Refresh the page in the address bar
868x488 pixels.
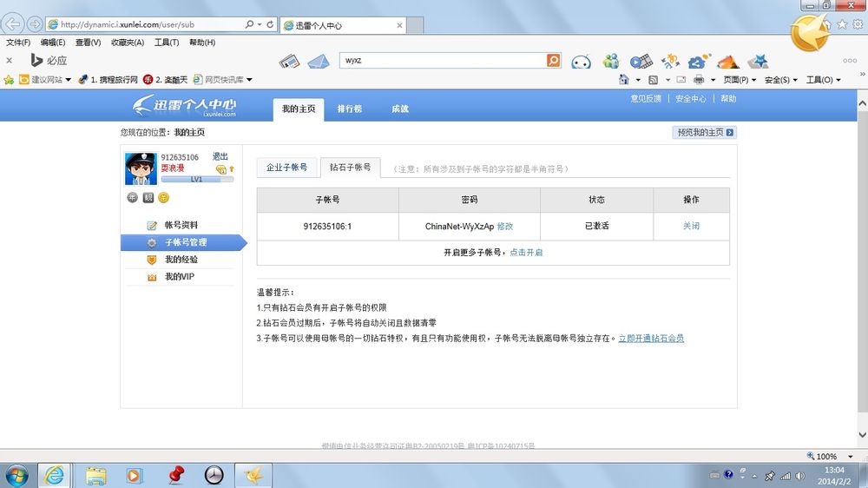pyautogui.click(x=270, y=24)
